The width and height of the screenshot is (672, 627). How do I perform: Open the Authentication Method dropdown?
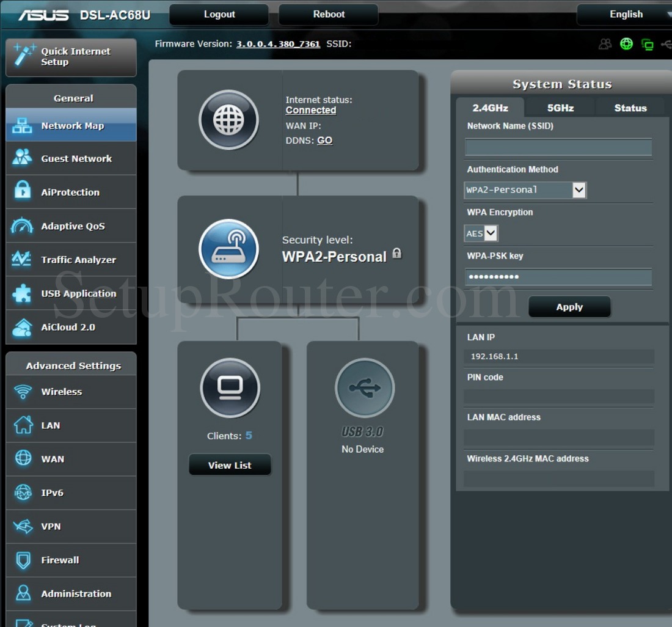click(525, 190)
